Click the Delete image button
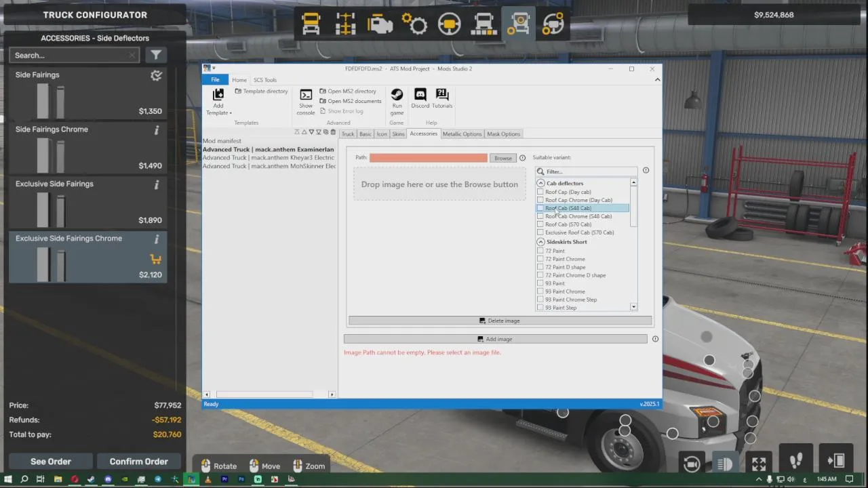 tap(500, 321)
